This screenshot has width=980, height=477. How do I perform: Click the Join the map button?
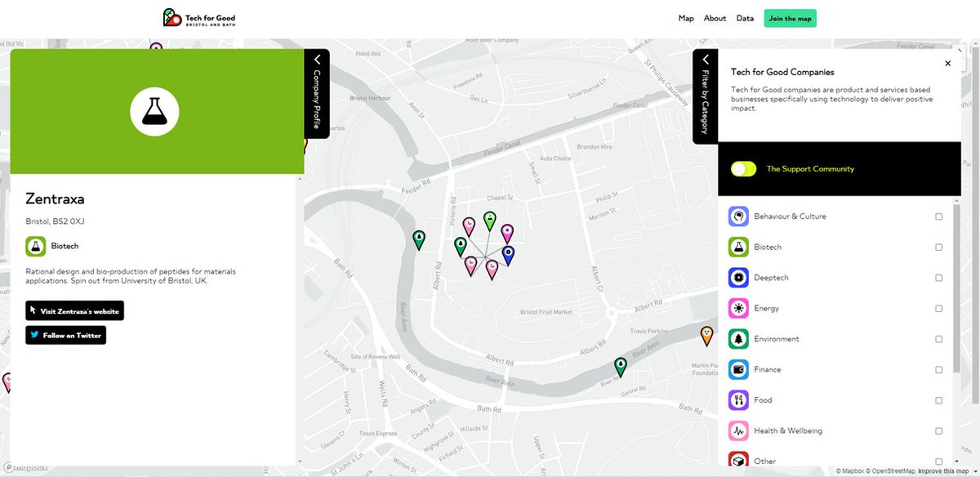[790, 17]
